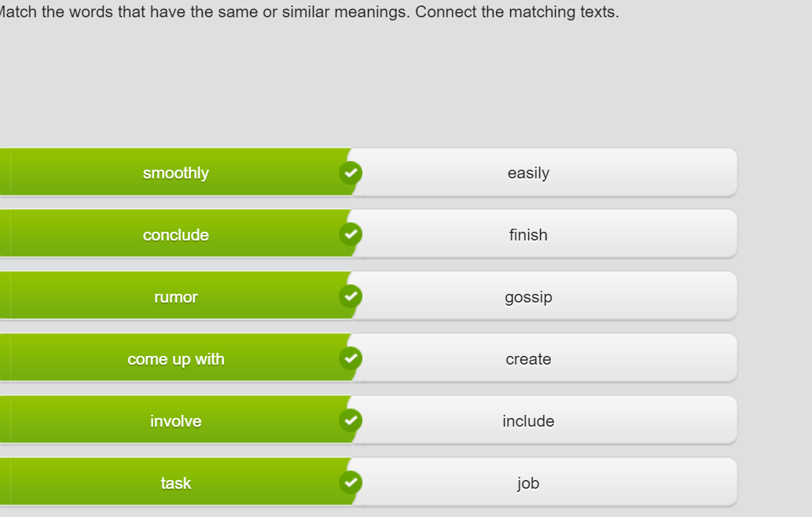Select the green rumor word tile
This screenshot has height=517, width=812.
175,296
